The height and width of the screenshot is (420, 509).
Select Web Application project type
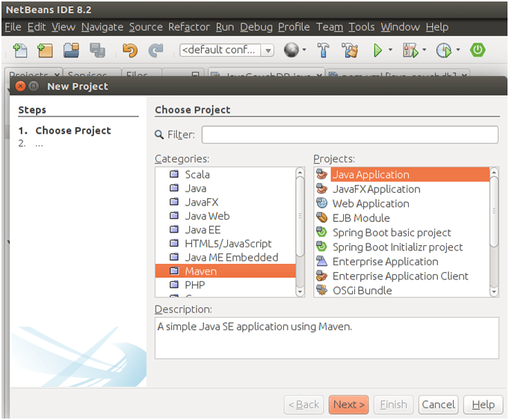[402, 203]
